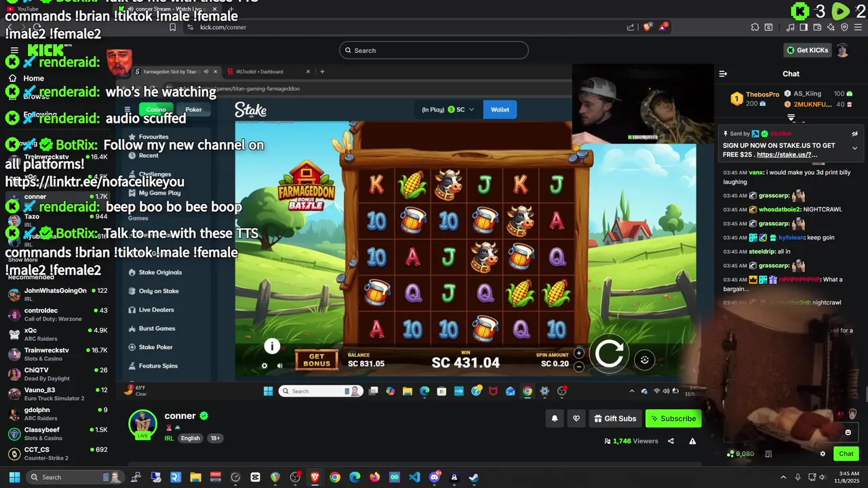Image resolution: width=868 pixels, height=488 pixels.
Task: Open chat settings gear icon
Action: [823, 454]
